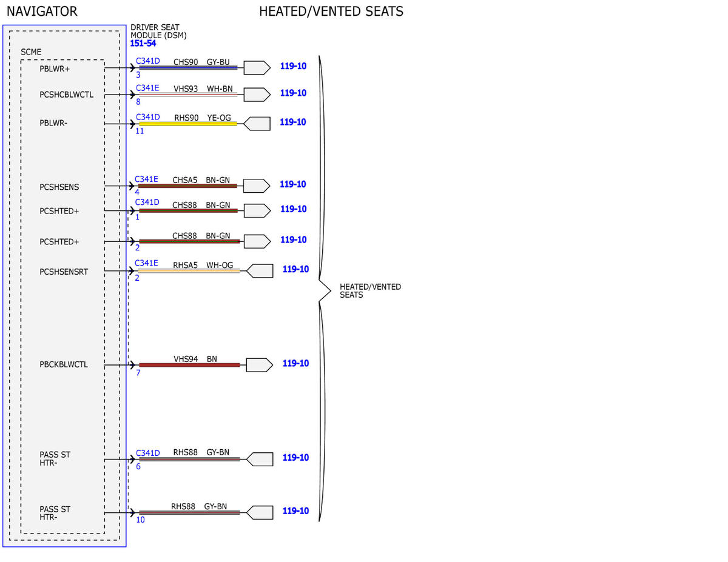Select PASS ST HTR- label on pin 6 row
The image size is (728, 562).
(x=55, y=459)
